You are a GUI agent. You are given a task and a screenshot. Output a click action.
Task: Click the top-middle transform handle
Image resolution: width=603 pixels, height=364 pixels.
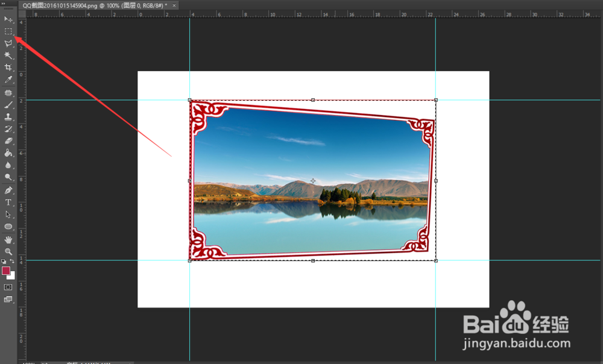(313, 100)
